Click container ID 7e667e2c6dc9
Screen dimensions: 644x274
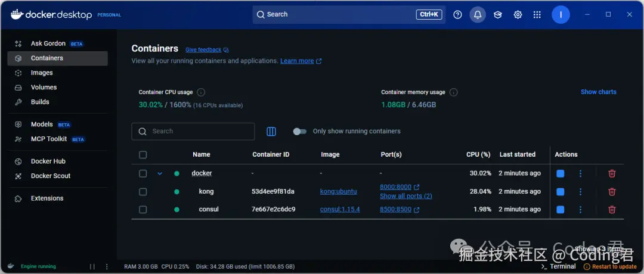point(273,210)
